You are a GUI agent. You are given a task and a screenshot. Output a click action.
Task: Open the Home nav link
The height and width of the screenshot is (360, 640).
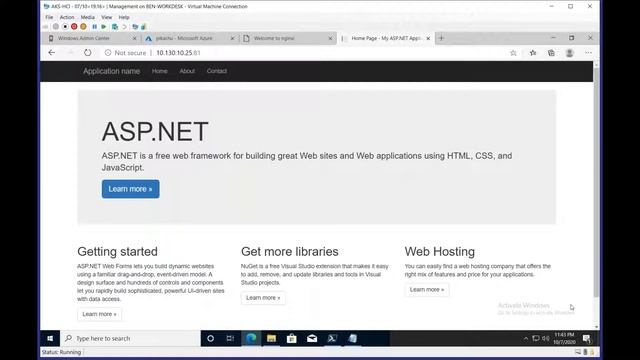160,71
